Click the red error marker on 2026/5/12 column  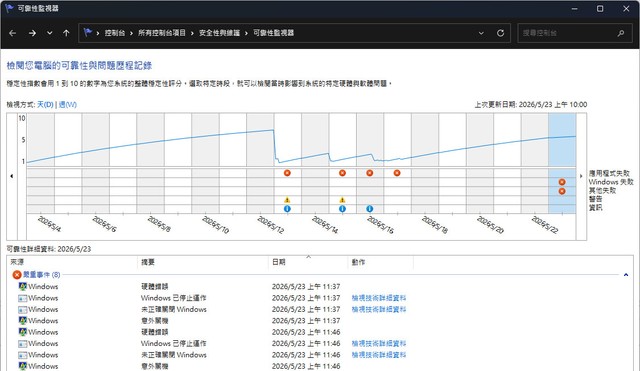287,173
